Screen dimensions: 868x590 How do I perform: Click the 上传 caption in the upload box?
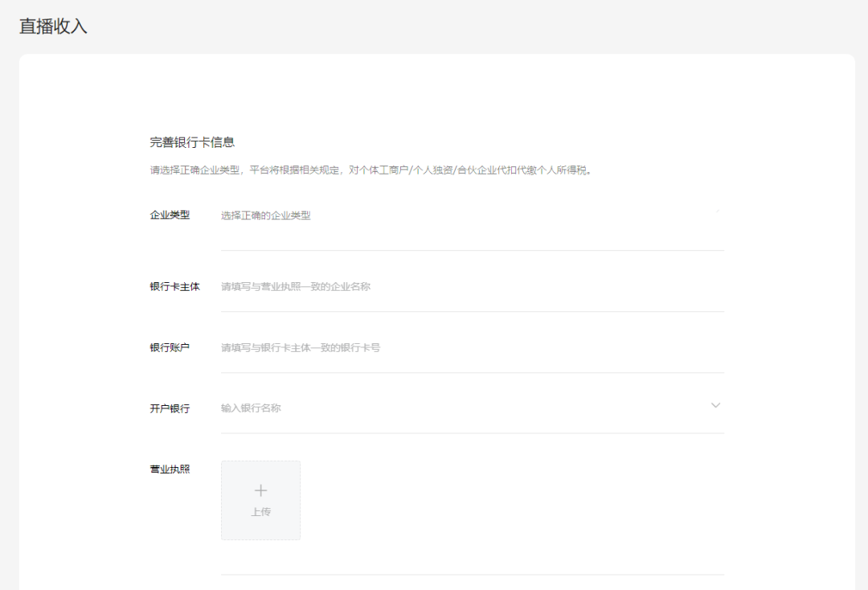[x=260, y=512]
